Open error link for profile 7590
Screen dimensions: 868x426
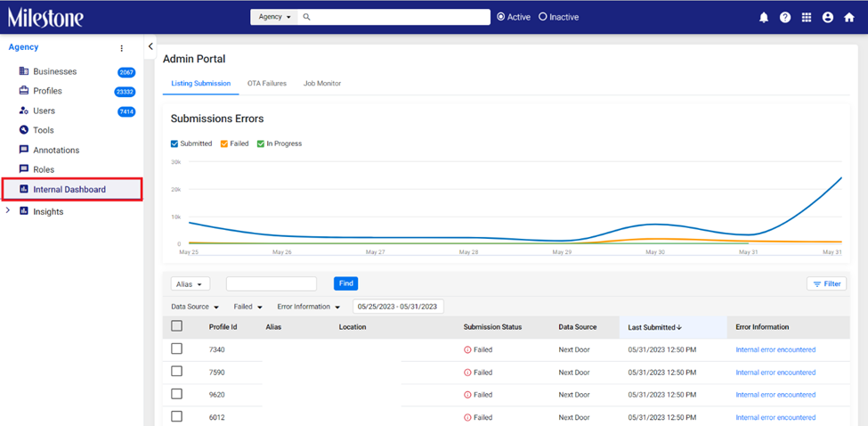(775, 373)
